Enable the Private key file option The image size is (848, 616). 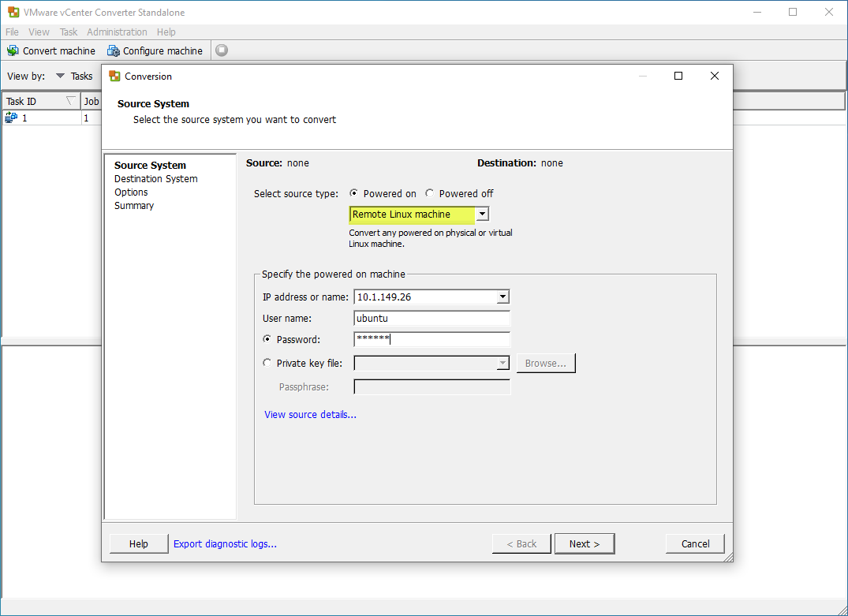(x=267, y=363)
